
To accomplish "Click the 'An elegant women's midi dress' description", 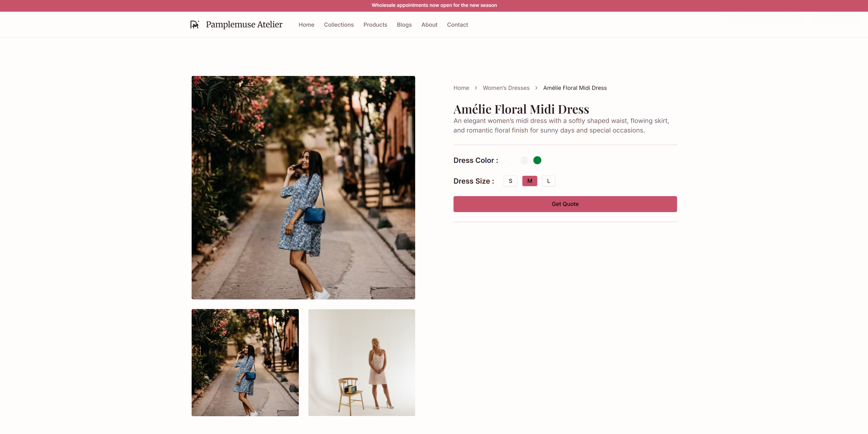I will (x=561, y=125).
